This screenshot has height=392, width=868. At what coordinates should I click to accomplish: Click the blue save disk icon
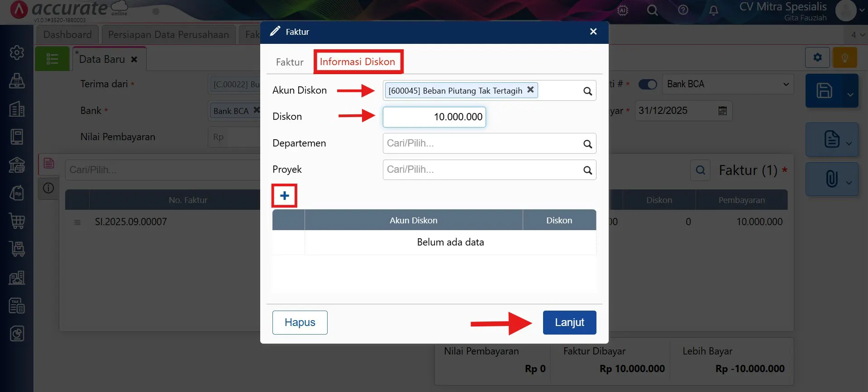pos(824,91)
